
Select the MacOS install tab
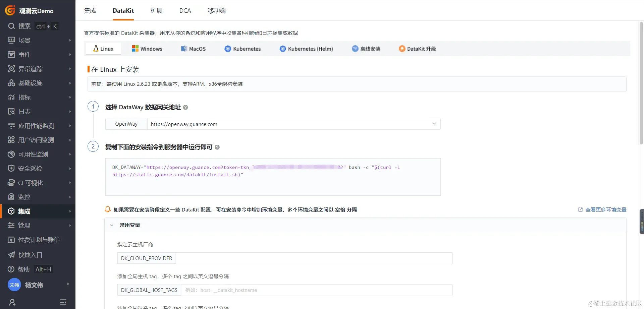pos(193,49)
